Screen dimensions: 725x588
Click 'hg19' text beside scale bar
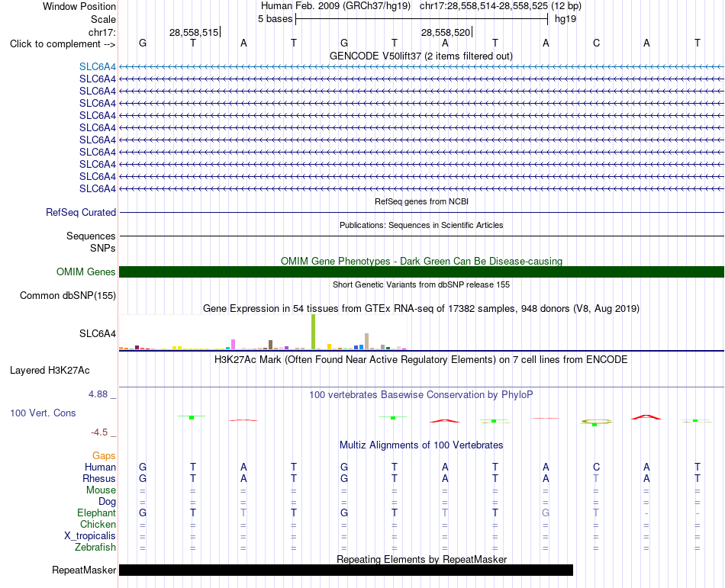(565, 19)
